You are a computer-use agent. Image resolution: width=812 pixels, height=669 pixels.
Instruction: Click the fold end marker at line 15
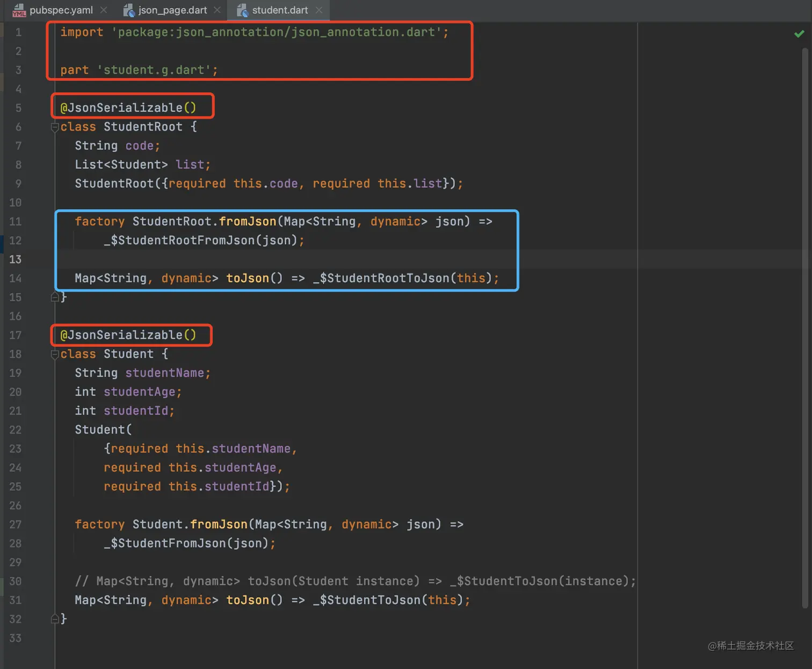pyautogui.click(x=54, y=297)
